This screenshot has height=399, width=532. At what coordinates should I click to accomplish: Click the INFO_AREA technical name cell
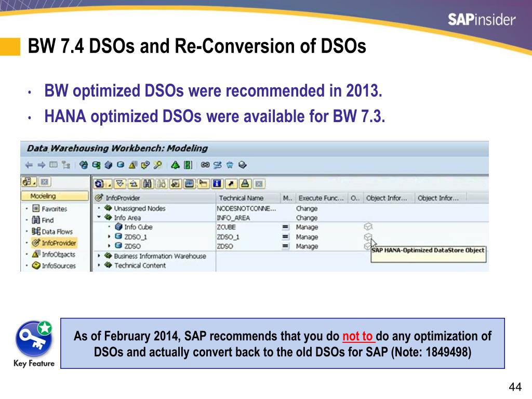click(233, 218)
